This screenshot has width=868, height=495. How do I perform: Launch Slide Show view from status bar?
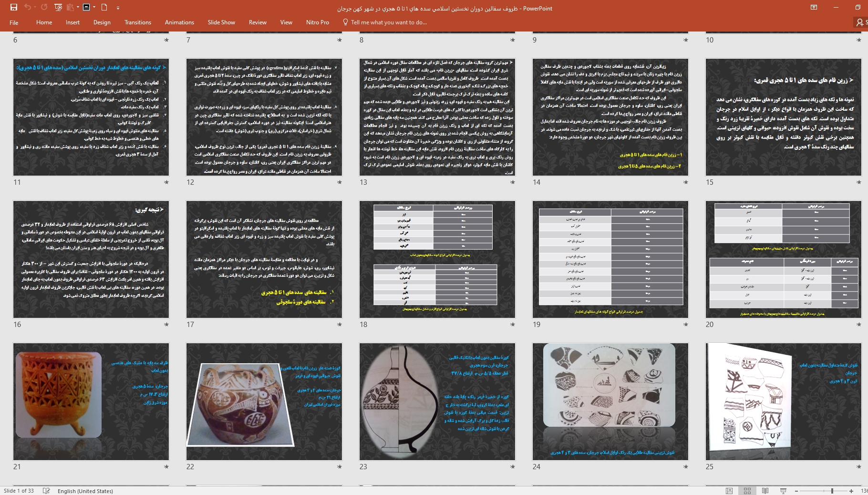(783, 491)
